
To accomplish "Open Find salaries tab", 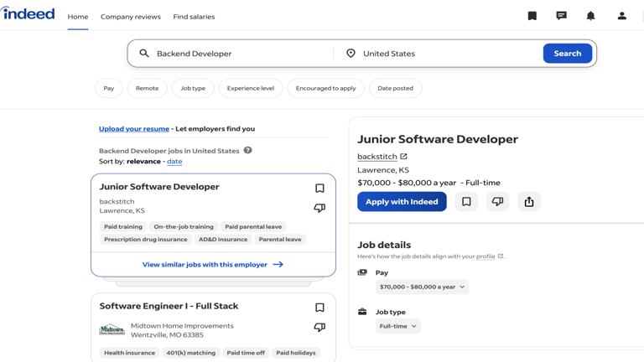I will (x=194, y=17).
